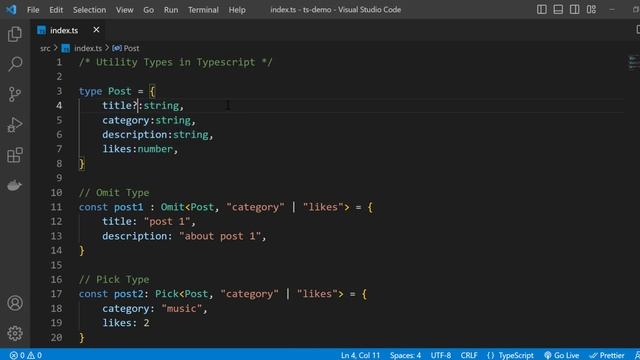Expand the src breadcrumb folder
This screenshot has height=360, width=640.
(45, 48)
